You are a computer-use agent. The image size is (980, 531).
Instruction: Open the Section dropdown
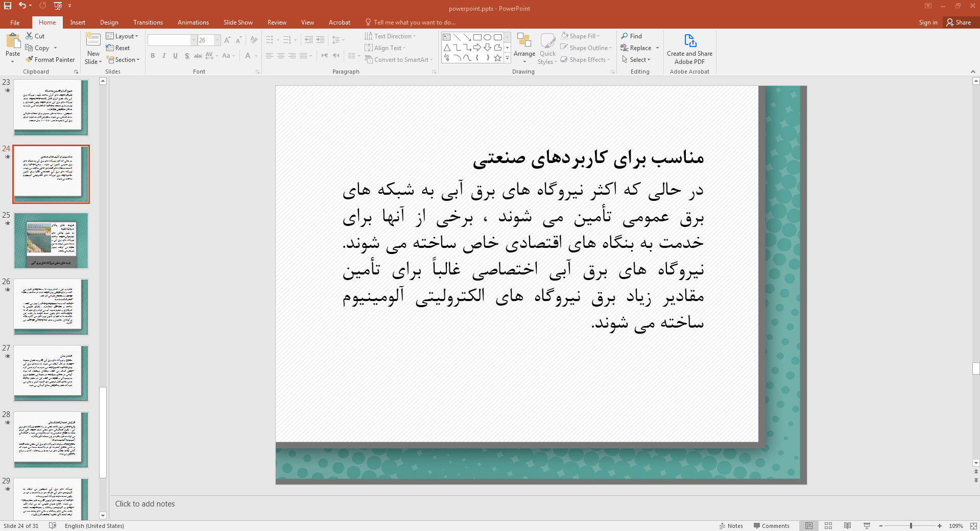pos(123,59)
